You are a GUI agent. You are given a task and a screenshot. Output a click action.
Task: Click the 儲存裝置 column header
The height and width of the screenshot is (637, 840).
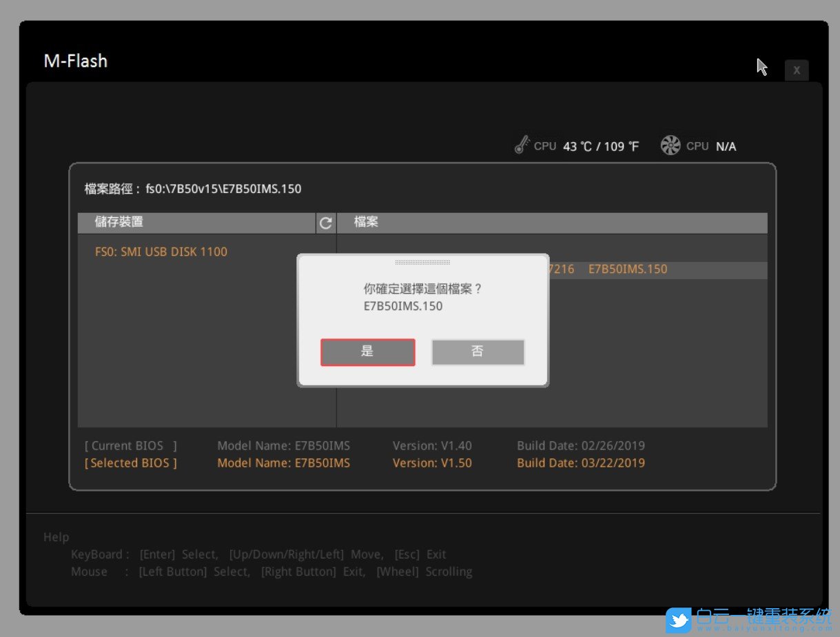point(119,222)
